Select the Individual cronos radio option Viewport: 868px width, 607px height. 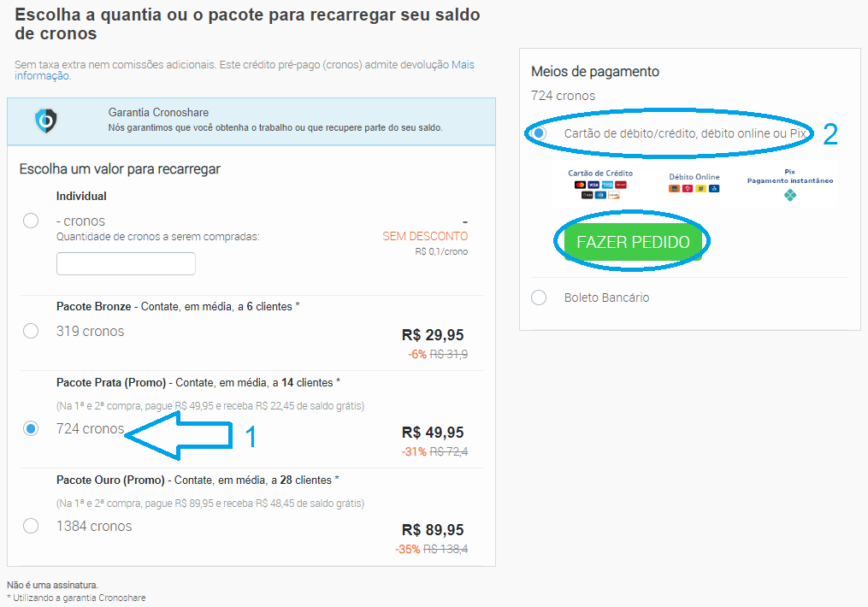click(x=31, y=221)
